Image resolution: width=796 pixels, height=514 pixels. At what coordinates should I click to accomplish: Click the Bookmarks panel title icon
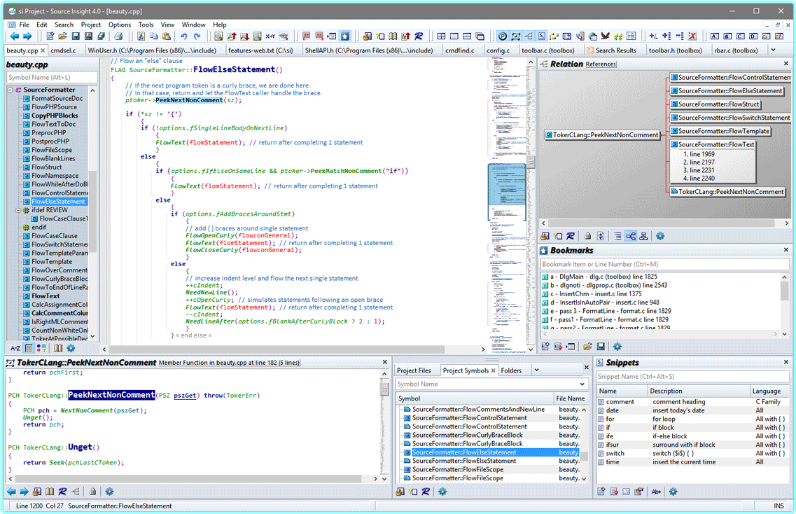coord(545,250)
